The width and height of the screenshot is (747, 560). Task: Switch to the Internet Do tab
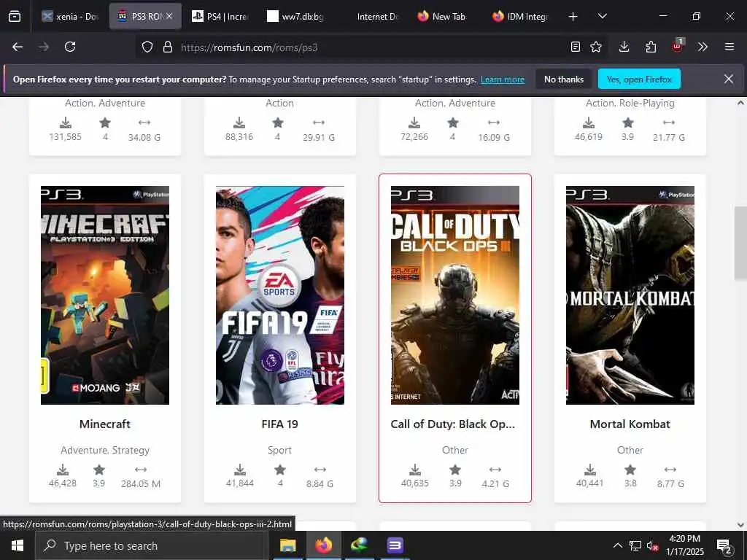coord(371,17)
